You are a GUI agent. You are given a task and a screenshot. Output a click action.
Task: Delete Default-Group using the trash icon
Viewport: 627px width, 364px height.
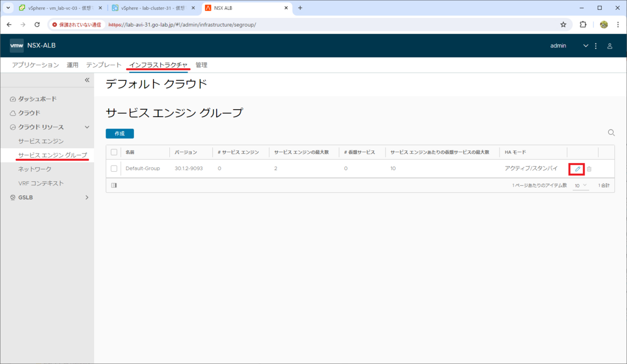(x=589, y=169)
